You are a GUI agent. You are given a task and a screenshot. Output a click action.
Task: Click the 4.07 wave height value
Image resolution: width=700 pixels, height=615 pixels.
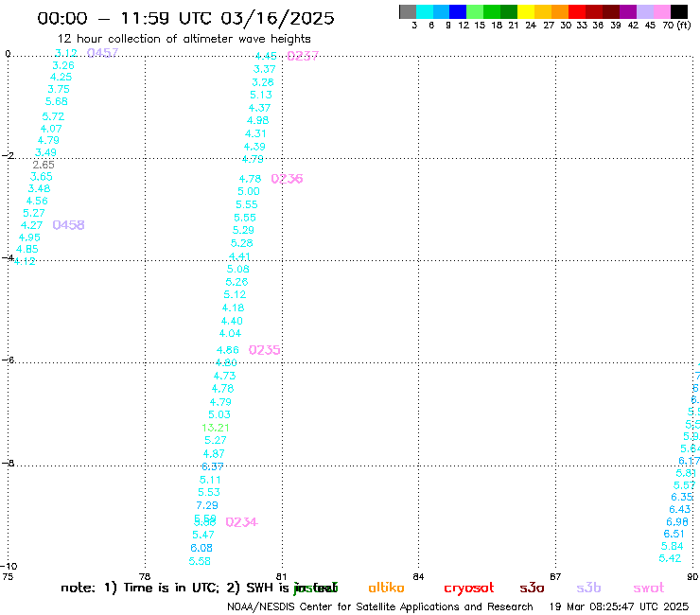pos(51,129)
